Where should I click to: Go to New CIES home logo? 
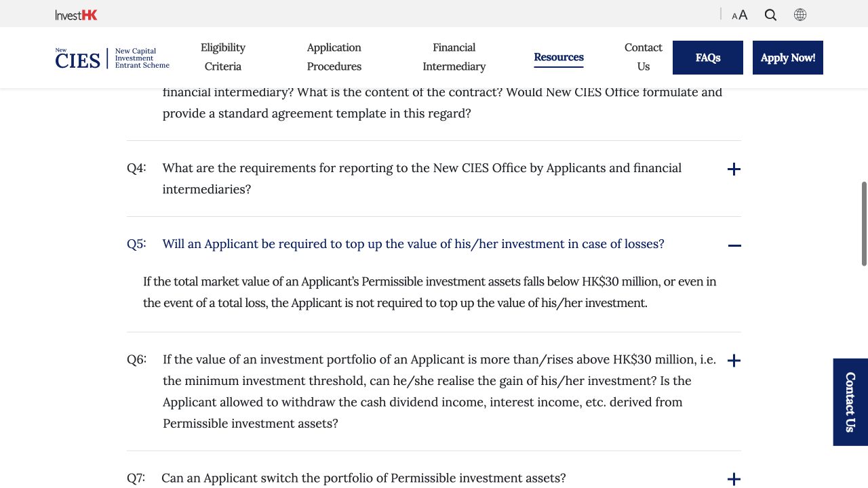tap(113, 58)
